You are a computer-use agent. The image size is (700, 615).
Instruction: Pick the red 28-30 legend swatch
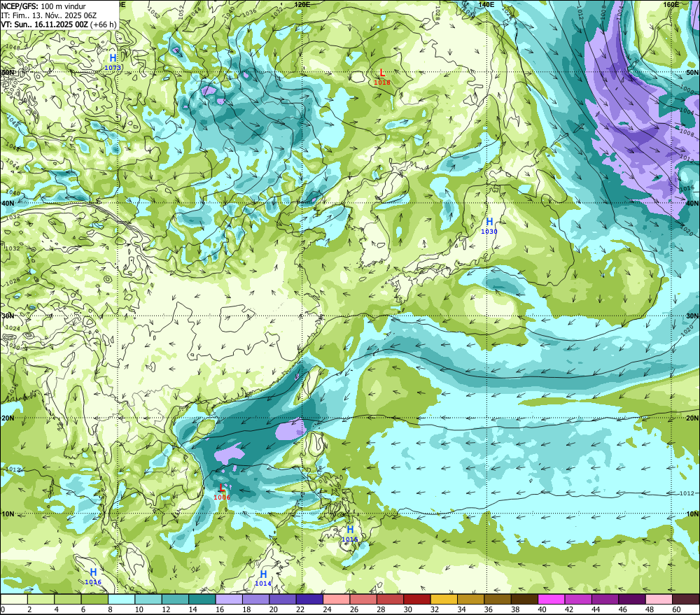coord(390,600)
